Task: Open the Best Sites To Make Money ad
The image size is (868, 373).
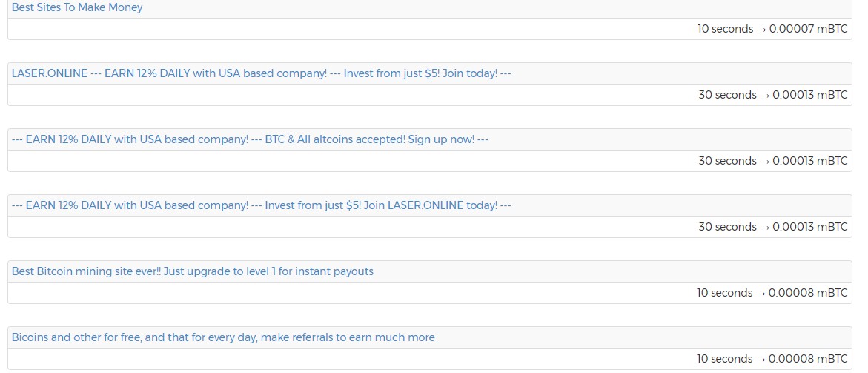Action: [77, 7]
